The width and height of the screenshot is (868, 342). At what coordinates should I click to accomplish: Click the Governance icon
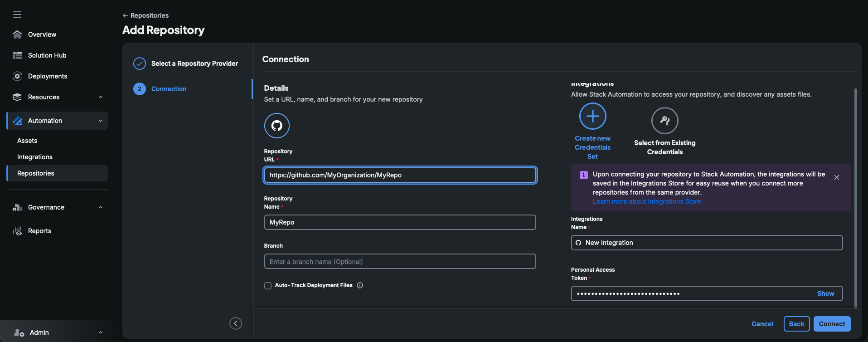coord(17,207)
